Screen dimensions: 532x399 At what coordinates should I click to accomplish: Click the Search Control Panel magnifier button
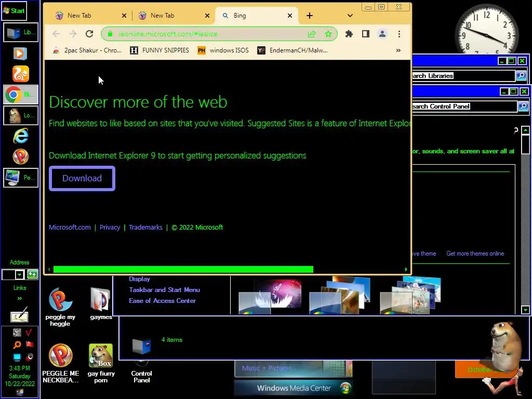click(x=523, y=107)
